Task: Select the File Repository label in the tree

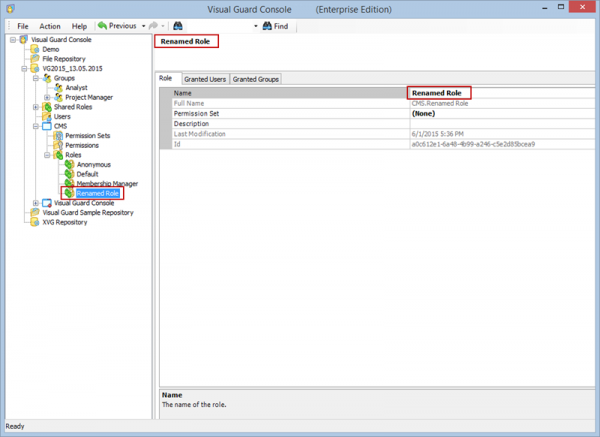Action: (64, 59)
